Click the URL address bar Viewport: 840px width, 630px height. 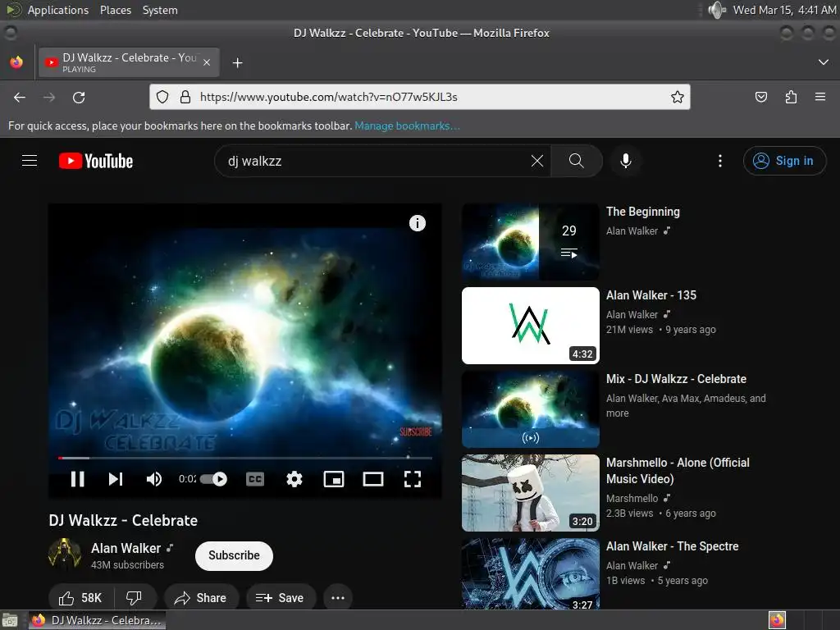(419, 97)
